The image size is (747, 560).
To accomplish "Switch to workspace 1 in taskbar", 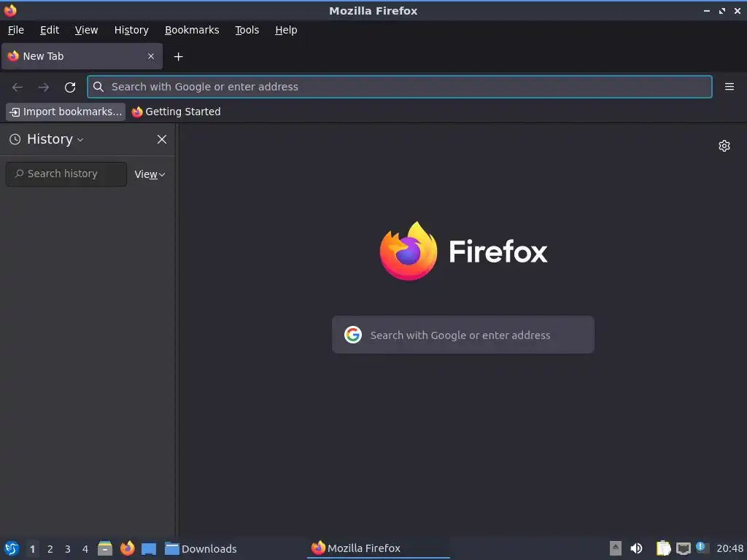I will (32, 549).
